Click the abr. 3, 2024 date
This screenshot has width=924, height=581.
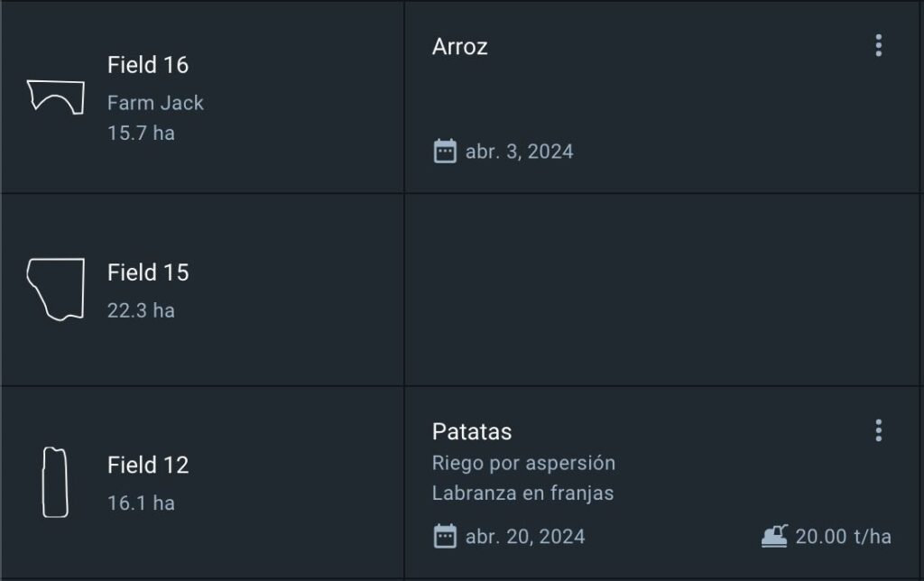[519, 152]
